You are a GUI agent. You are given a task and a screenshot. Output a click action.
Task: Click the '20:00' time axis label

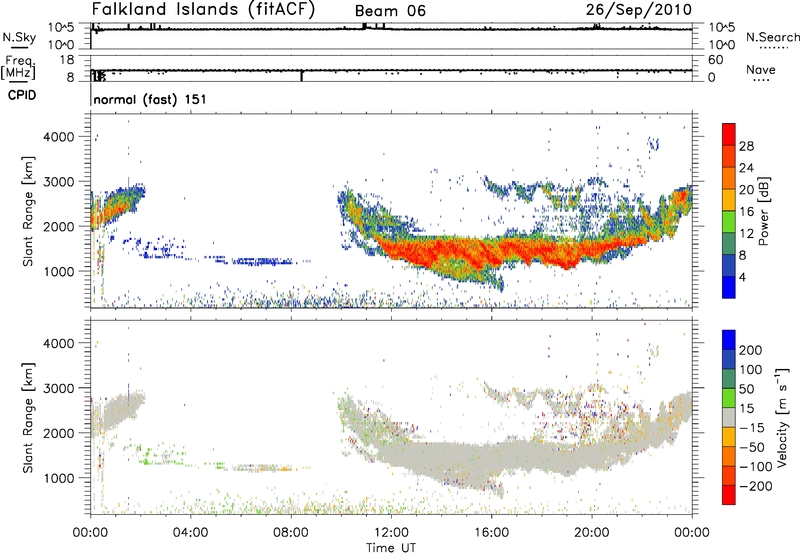[x=592, y=533]
